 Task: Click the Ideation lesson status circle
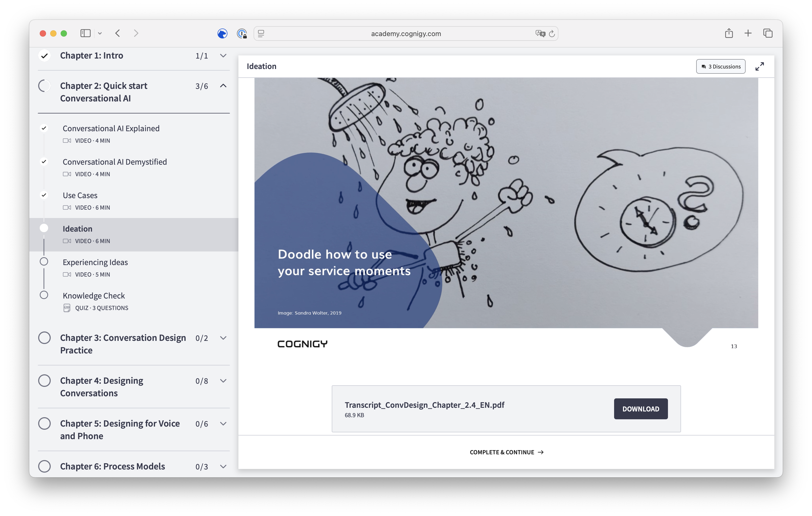tap(44, 228)
